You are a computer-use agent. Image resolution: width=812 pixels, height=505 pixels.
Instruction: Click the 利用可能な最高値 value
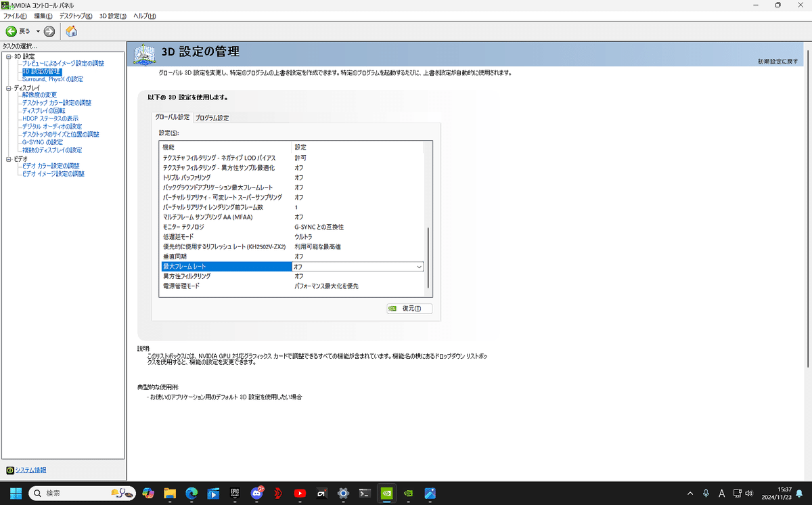317,247
